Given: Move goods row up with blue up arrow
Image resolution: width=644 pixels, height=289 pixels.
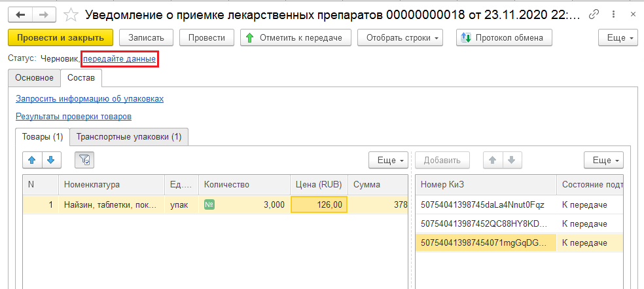Looking at the screenshot, I should coord(32,161).
